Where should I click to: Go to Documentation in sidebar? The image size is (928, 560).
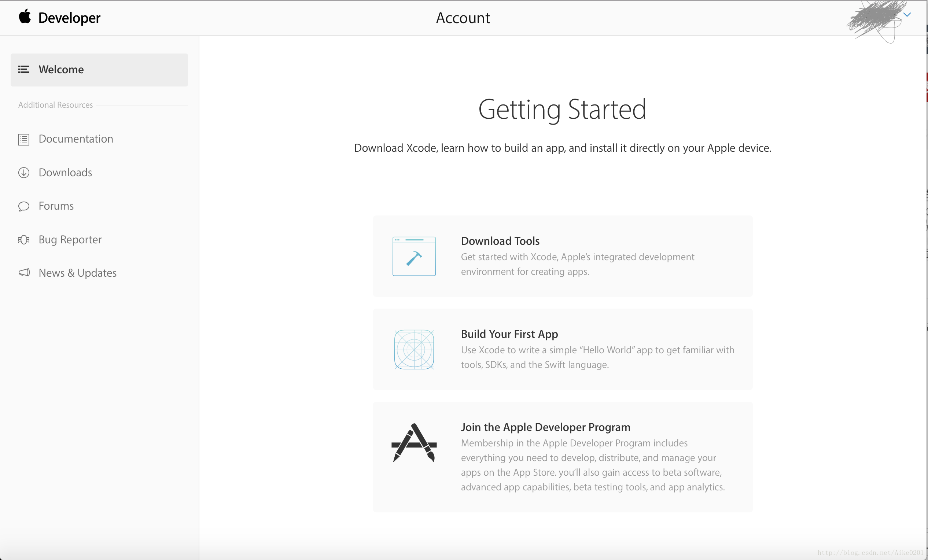76,139
